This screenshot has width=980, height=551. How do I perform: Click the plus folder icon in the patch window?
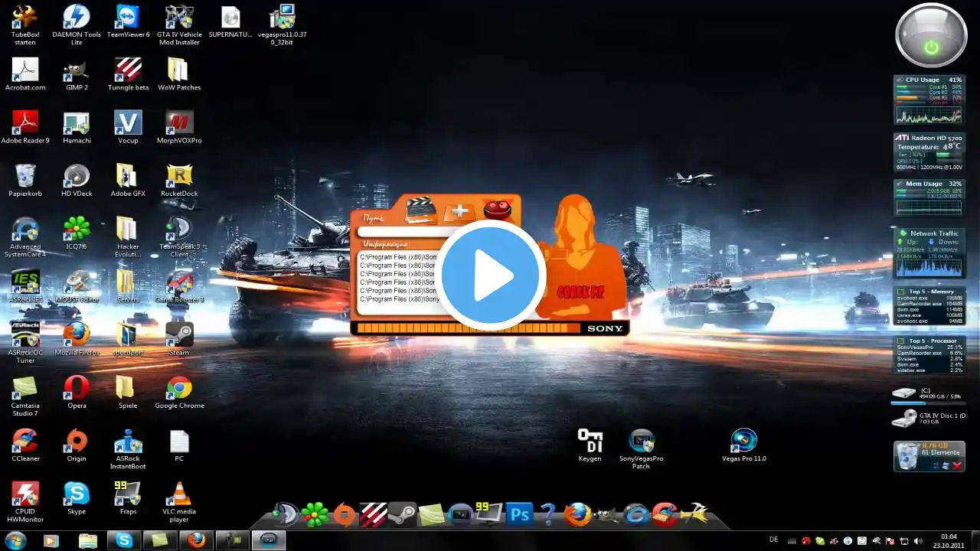coord(459,212)
